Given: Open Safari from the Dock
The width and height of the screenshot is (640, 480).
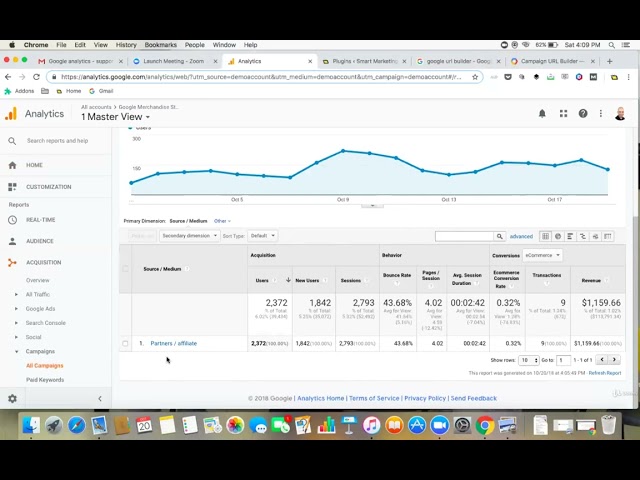Looking at the screenshot, I should tap(76, 425).
